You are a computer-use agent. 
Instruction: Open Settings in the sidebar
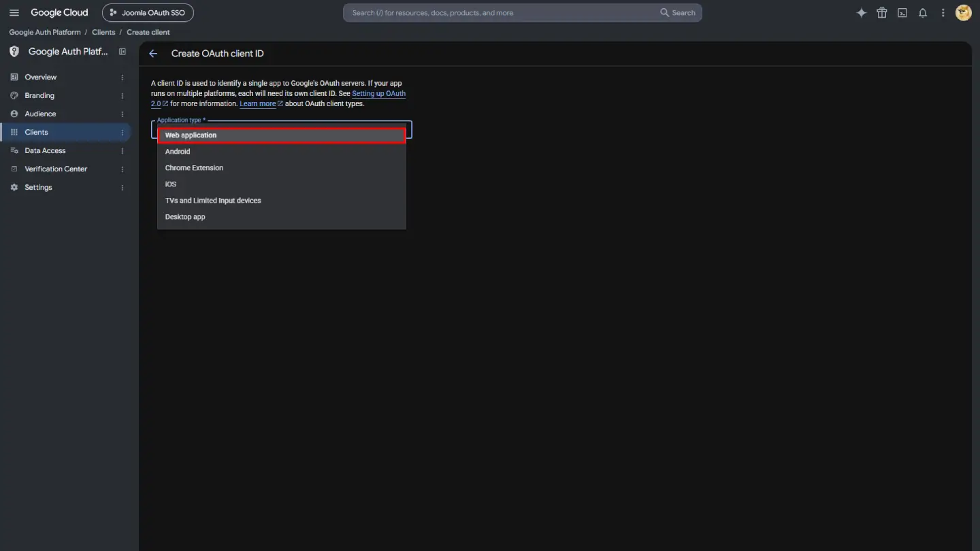point(65,188)
